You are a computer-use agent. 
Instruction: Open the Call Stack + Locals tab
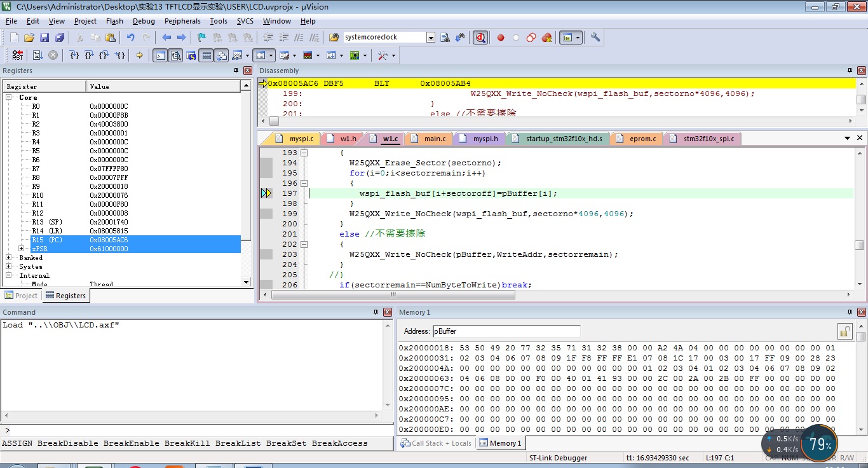point(436,443)
